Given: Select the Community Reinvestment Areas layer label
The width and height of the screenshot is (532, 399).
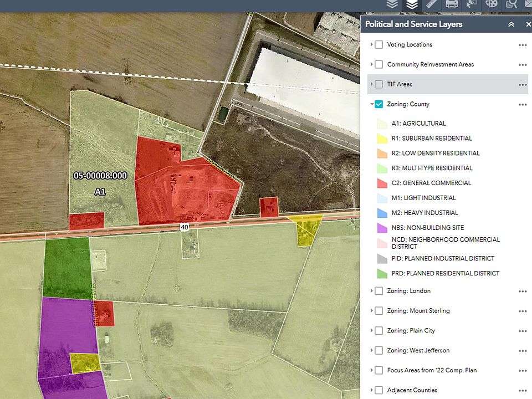Looking at the screenshot, I should [x=430, y=65].
